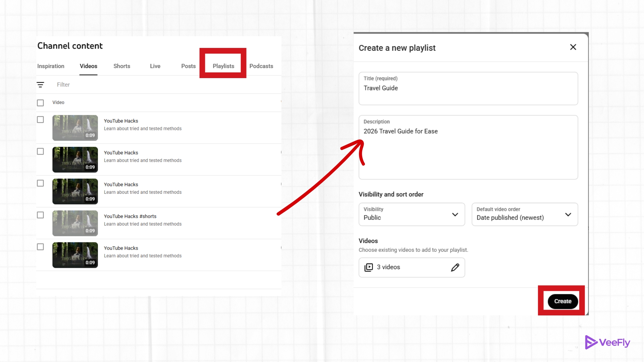
Task: Select the YouTube Hacks #shorts checkbox
Action: click(40, 215)
